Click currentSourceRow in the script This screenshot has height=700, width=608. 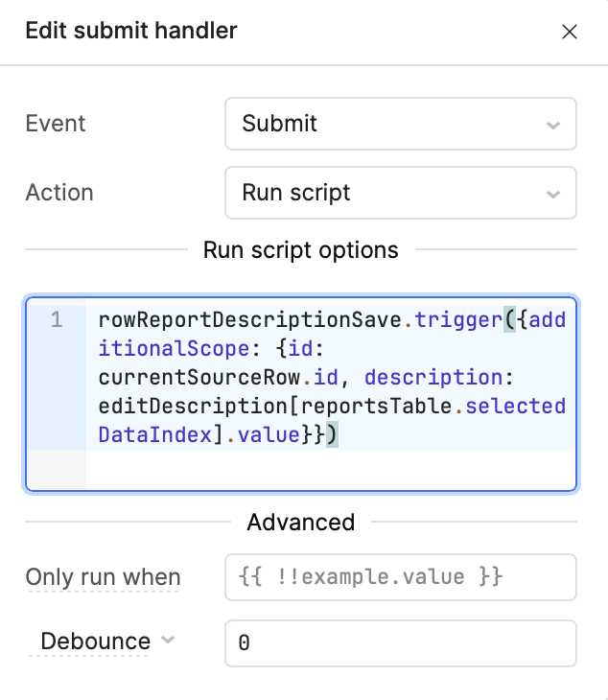coord(199,377)
